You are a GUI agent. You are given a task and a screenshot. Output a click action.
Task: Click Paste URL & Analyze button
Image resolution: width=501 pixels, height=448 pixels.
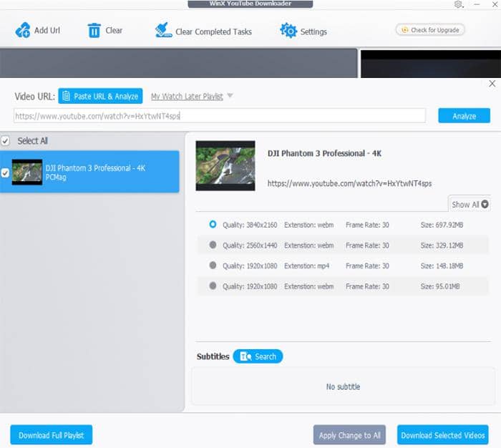tap(100, 96)
